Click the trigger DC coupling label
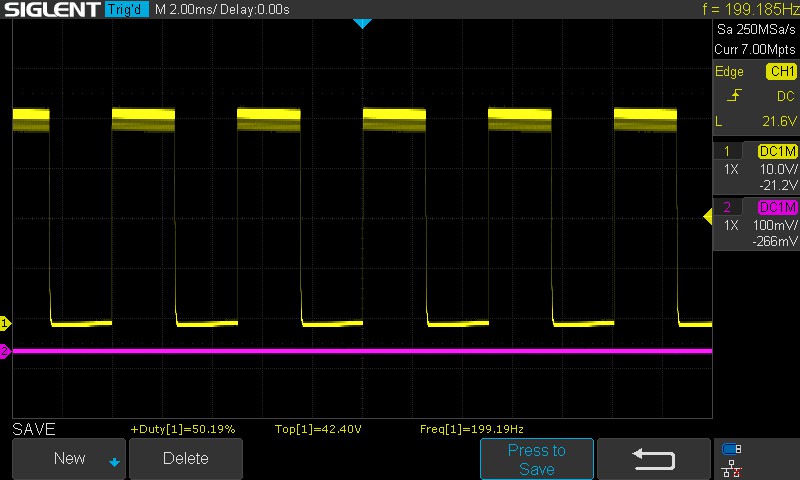 (786, 96)
